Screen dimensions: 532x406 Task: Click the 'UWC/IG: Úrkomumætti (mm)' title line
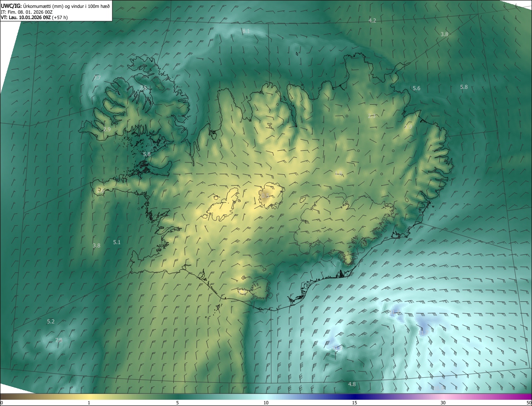(x=55, y=6)
